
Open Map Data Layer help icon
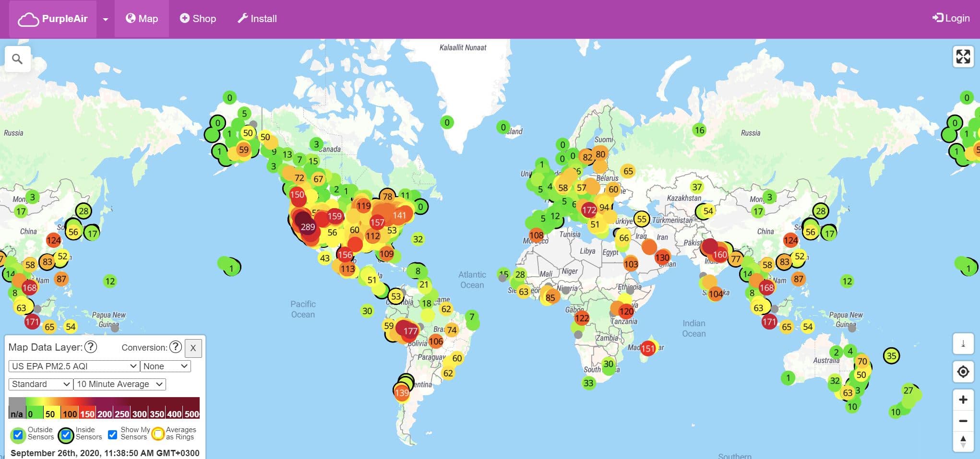click(x=91, y=347)
